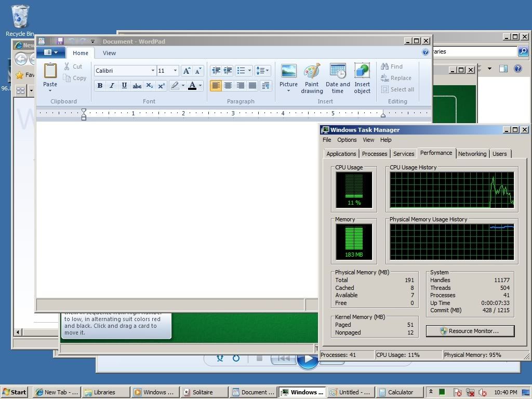Click the Save icon in WordPad title bar
This screenshot has height=399, width=532.
[60, 41]
